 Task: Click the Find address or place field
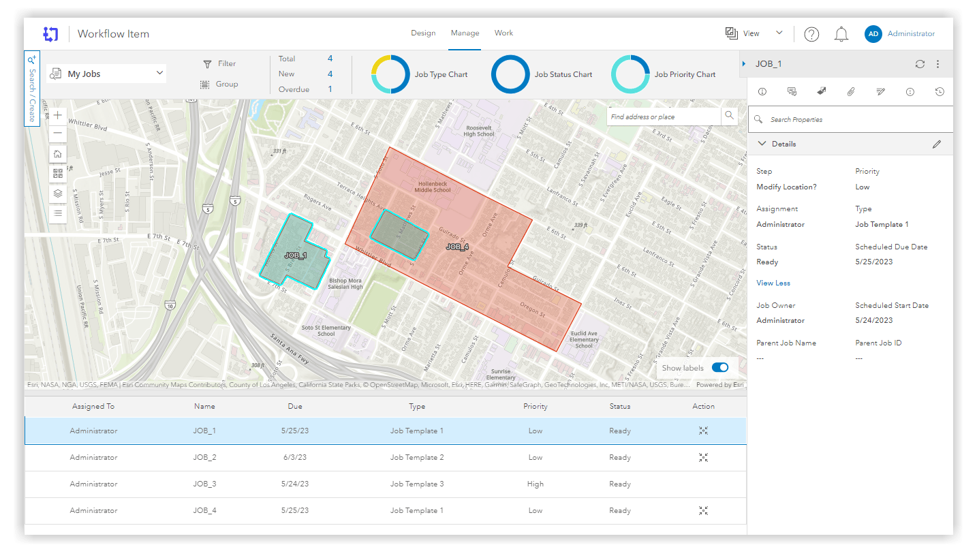coord(664,116)
